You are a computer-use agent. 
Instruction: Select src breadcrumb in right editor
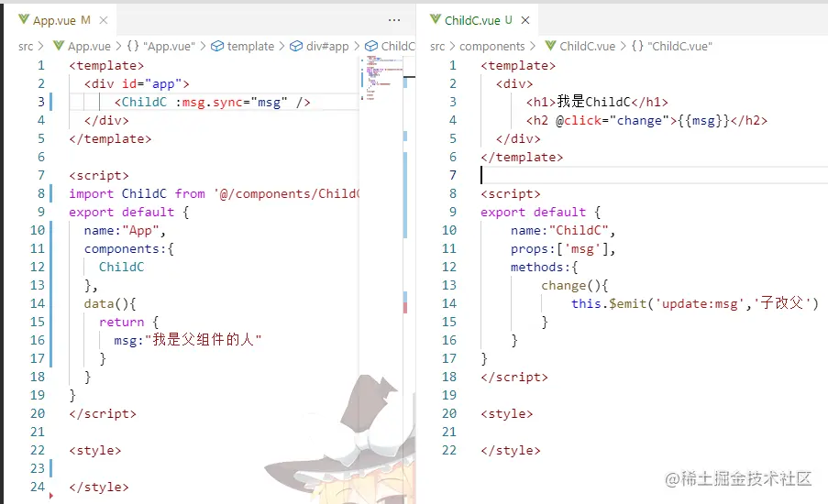point(437,47)
